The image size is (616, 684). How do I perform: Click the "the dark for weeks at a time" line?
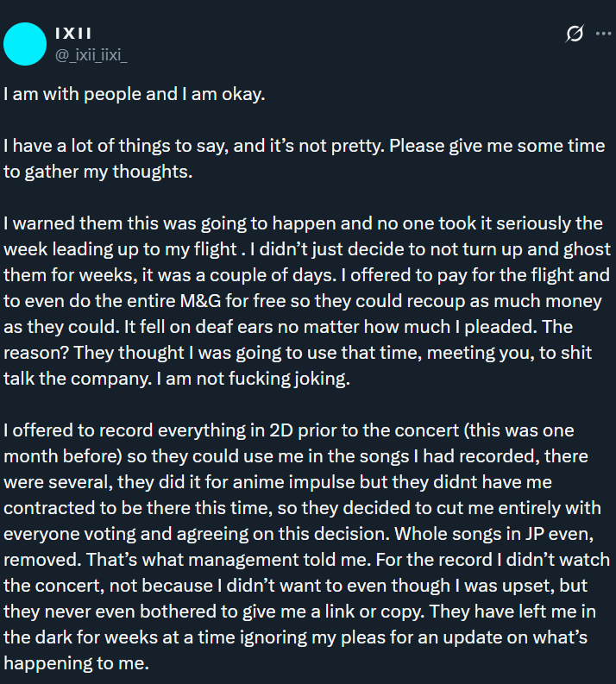pyautogui.click(x=138, y=638)
